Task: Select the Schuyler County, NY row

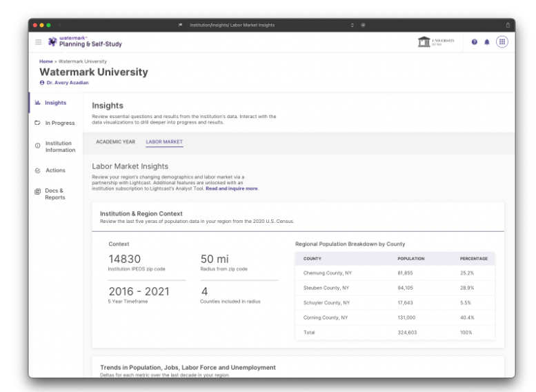Action: pyautogui.click(x=395, y=303)
